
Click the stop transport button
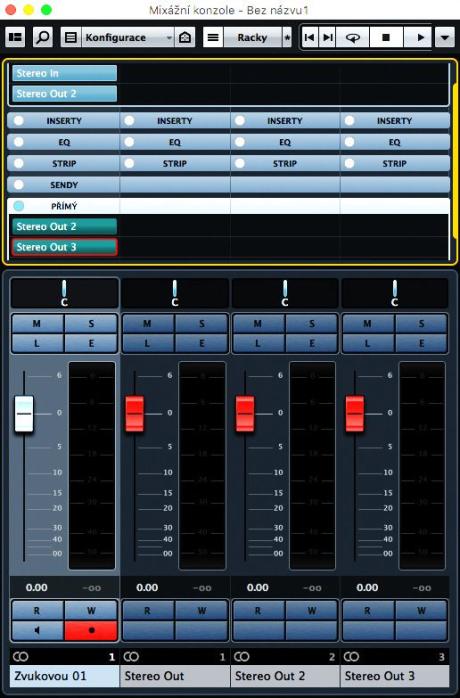[x=386, y=37]
